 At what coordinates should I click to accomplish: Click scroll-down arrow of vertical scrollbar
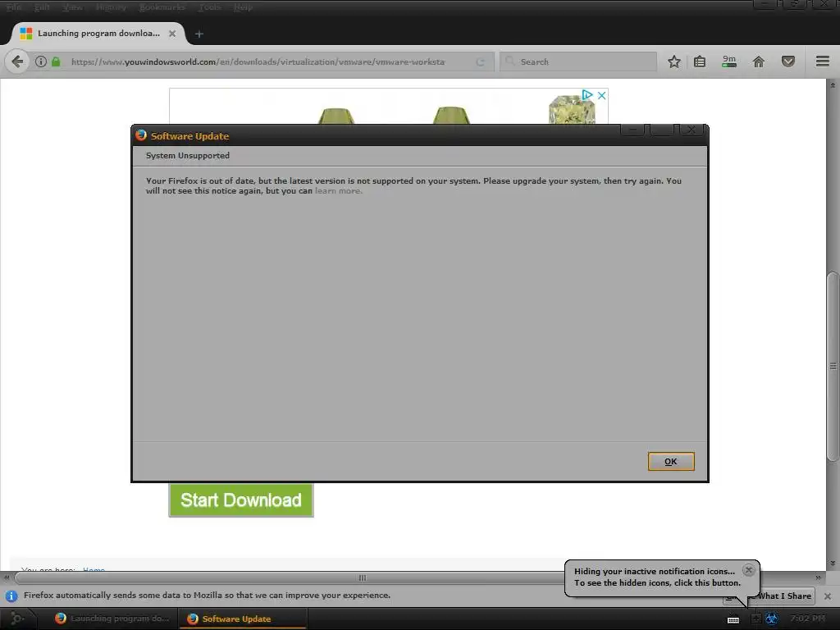[833, 564]
